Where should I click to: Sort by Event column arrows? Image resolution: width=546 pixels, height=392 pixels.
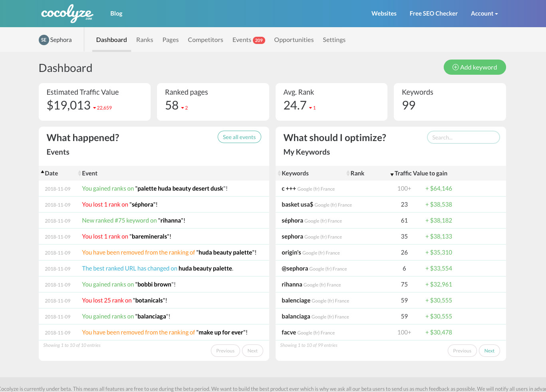79,173
